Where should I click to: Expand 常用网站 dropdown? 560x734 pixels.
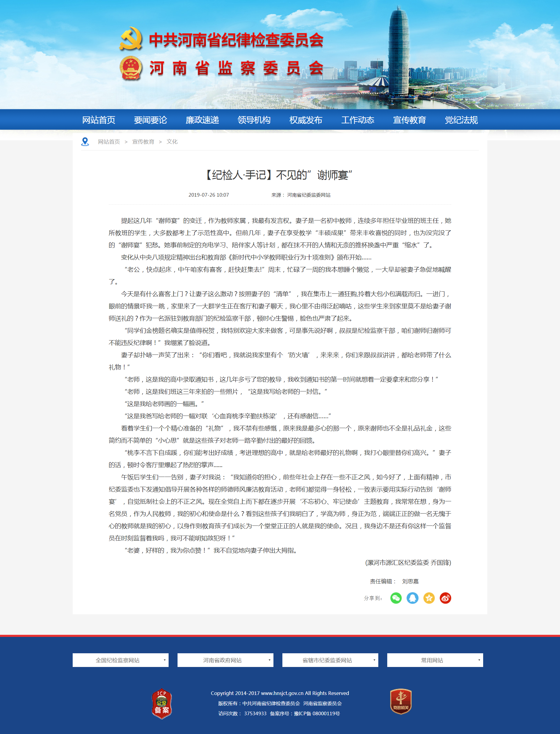click(x=435, y=660)
